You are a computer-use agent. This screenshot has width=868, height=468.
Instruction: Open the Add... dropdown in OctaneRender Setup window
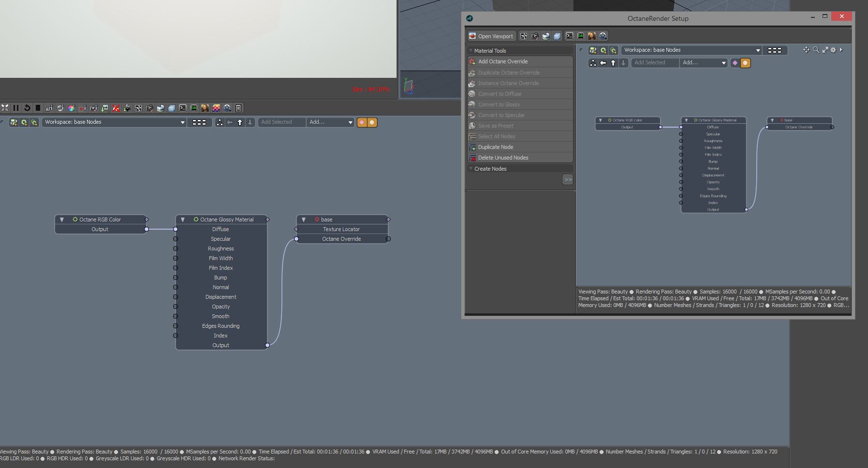[704, 63]
